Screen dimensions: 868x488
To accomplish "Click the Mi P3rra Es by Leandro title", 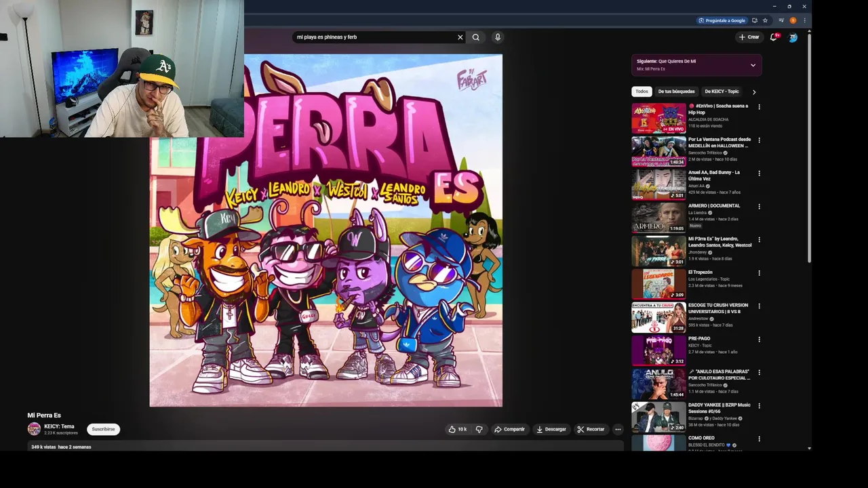I will [719, 242].
